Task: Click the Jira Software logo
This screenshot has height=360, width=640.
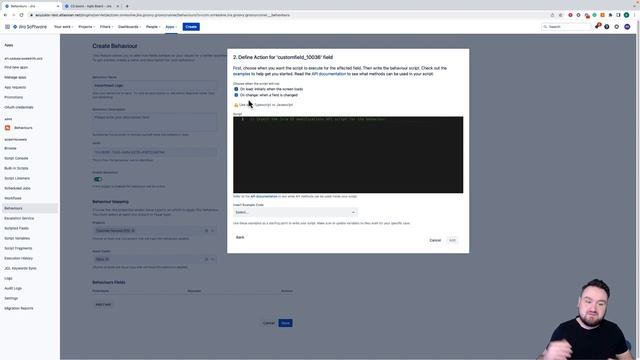Action: (x=30, y=27)
